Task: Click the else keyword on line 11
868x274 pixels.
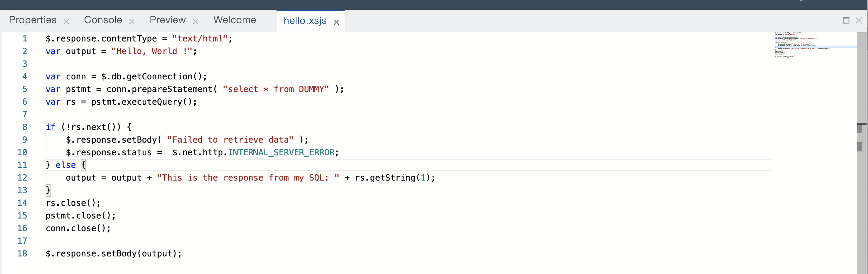Action: coord(66,165)
